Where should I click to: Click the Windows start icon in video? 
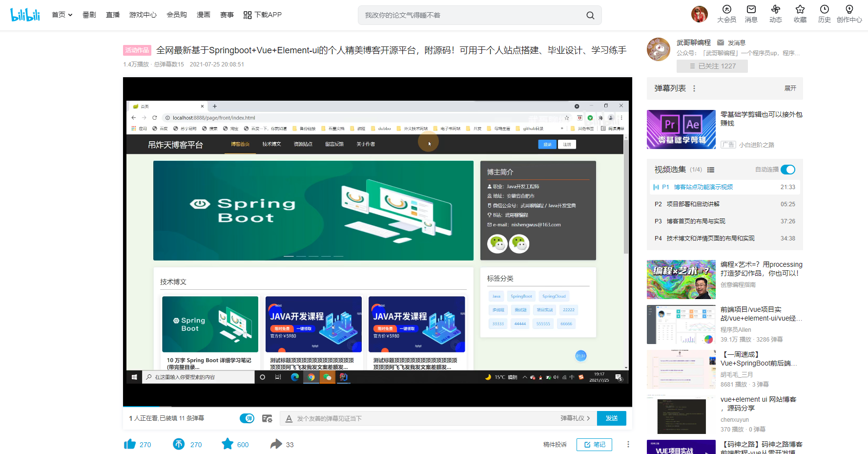pos(134,377)
